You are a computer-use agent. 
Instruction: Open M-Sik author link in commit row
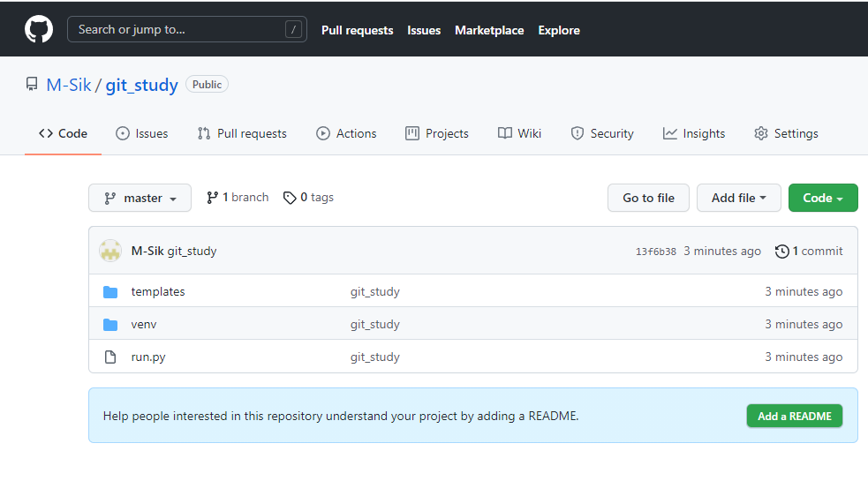pyautogui.click(x=147, y=251)
